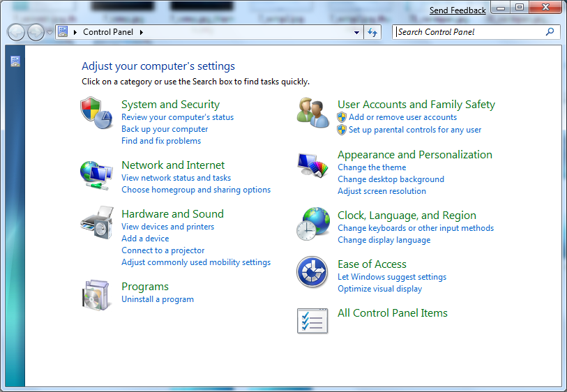Select Change keyboards or other input methods

[x=416, y=228]
